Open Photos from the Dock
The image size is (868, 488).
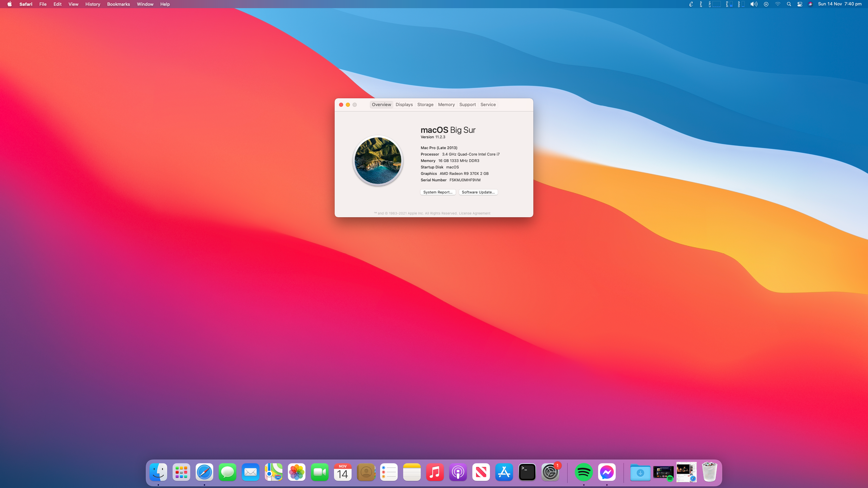[297, 472]
